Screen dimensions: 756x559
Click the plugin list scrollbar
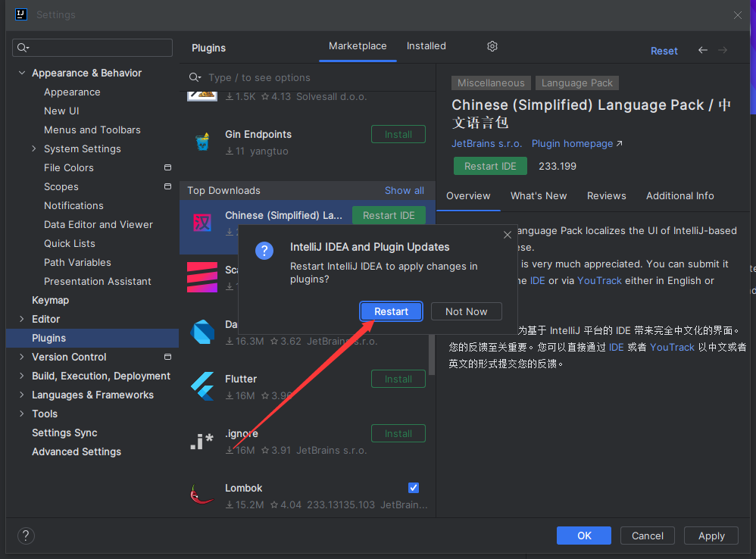coord(432,354)
